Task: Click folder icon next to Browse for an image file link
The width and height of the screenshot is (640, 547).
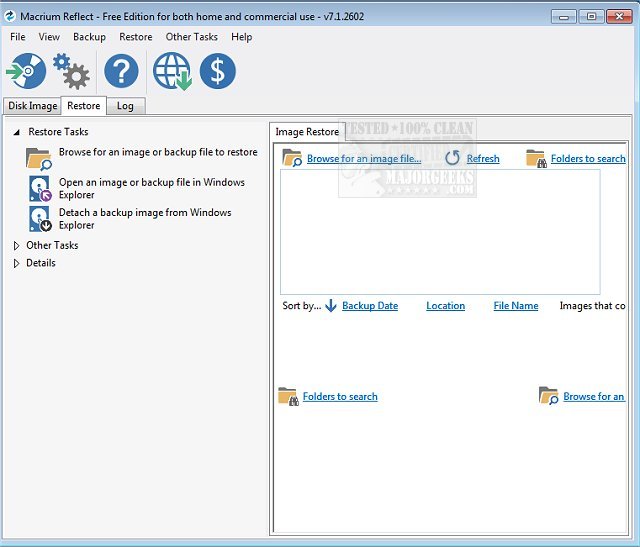Action: 292,158
